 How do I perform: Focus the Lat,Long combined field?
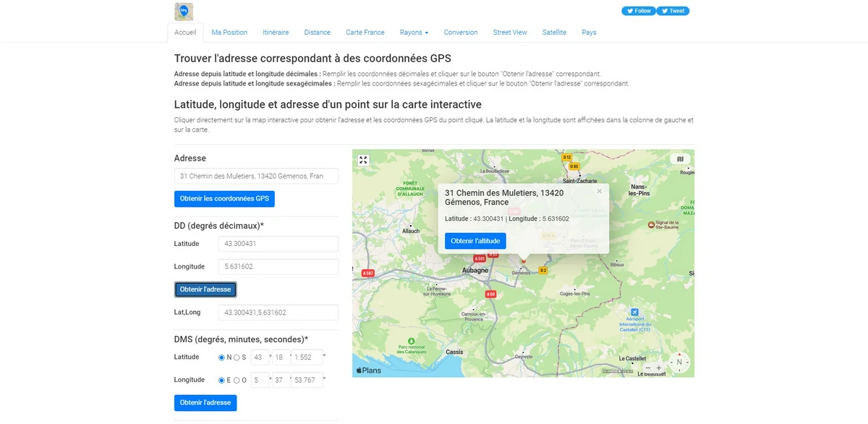[278, 313]
